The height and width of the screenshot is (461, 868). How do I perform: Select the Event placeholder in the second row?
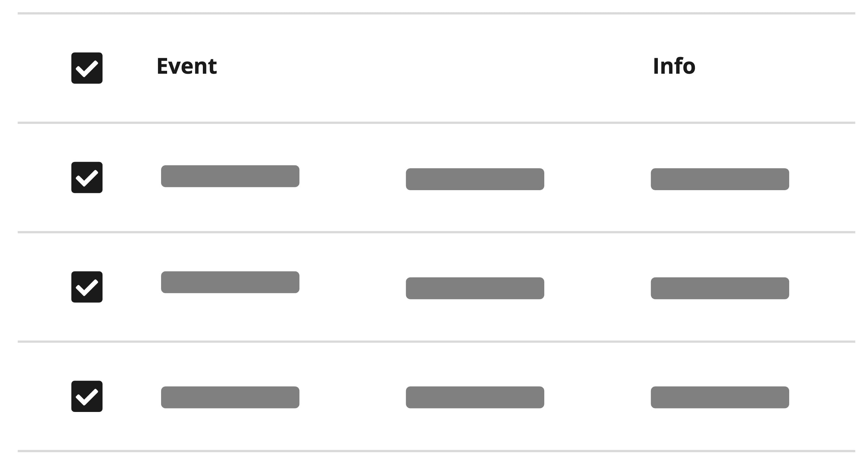click(230, 286)
